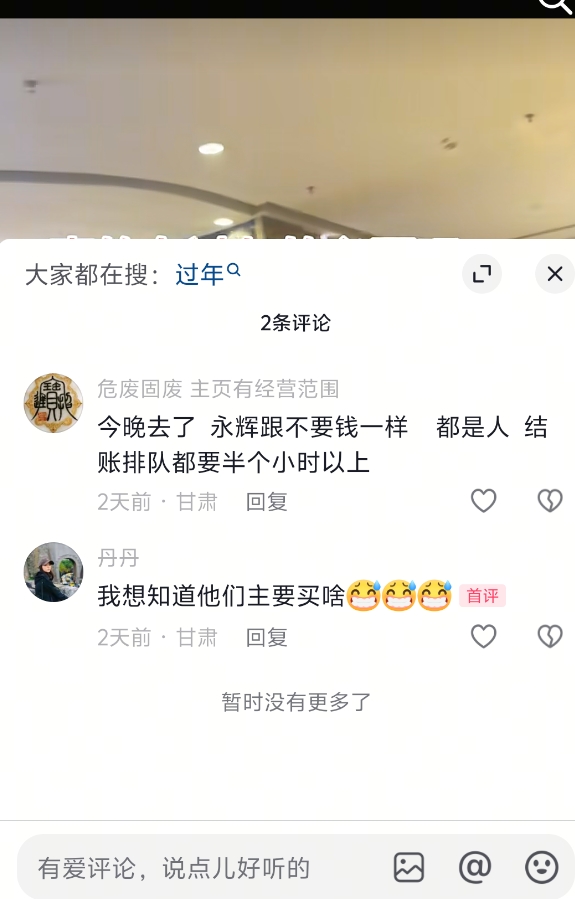Screen dimensions: 575x899
Task: Like the comment by 危废固废
Action: (x=483, y=501)
